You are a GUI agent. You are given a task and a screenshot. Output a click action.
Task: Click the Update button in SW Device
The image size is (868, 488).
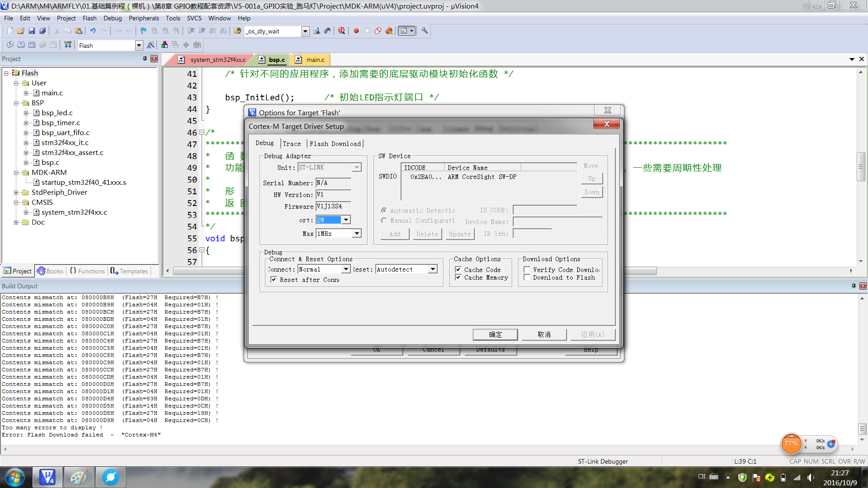(460, 234)
